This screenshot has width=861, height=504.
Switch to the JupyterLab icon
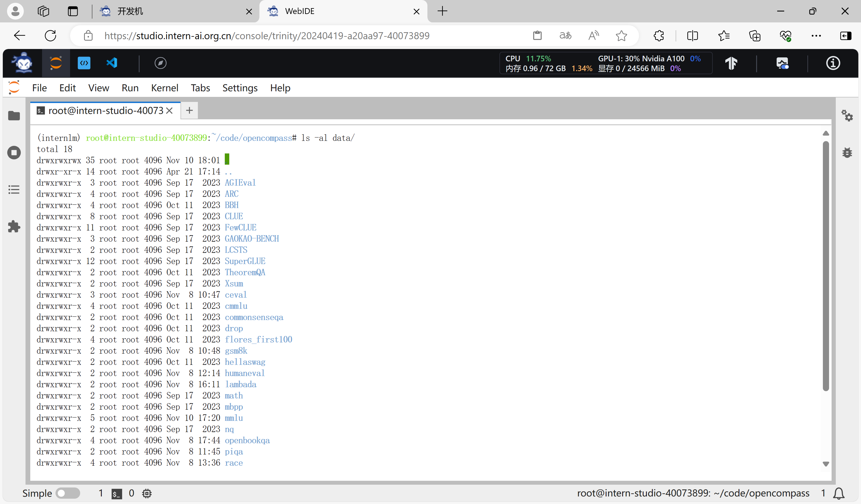pos(56,63)
